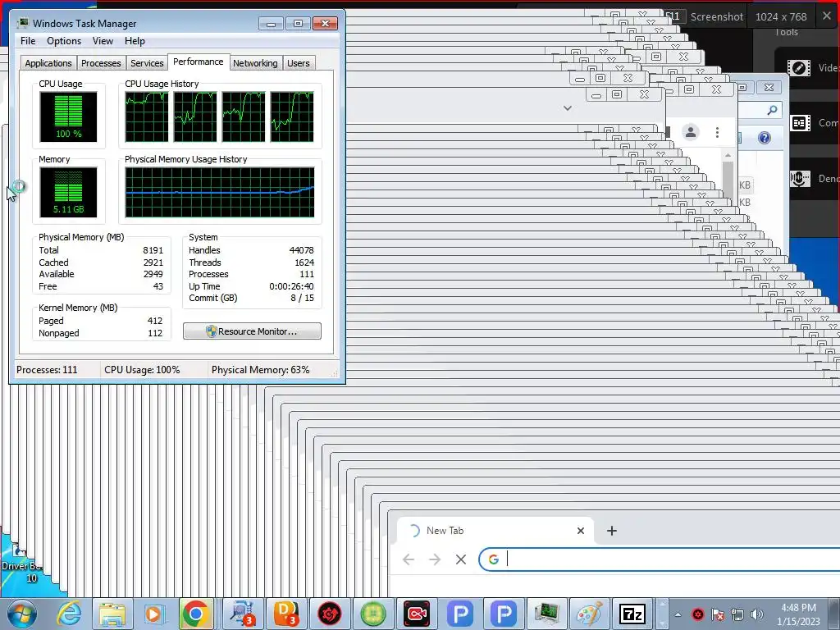This screenshot has width=840, height=630.
Task: Switch to the Users tab
Action: click(x=298, y=63)
